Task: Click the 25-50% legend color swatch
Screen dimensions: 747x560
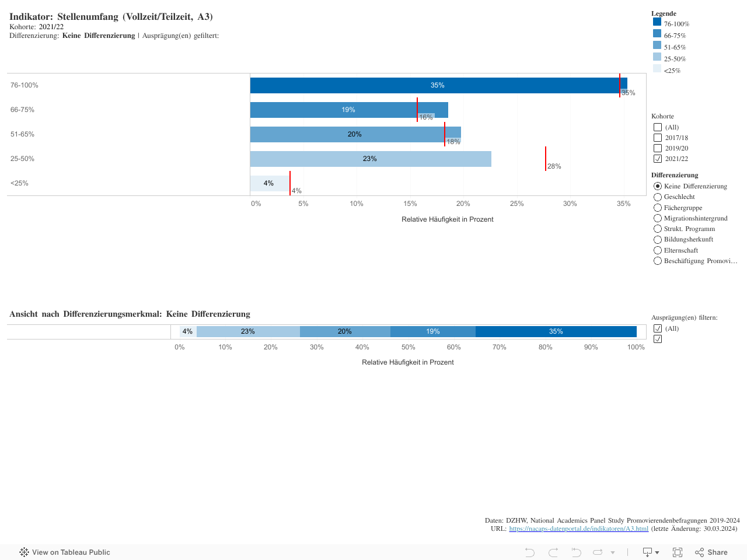Action: 657,57
